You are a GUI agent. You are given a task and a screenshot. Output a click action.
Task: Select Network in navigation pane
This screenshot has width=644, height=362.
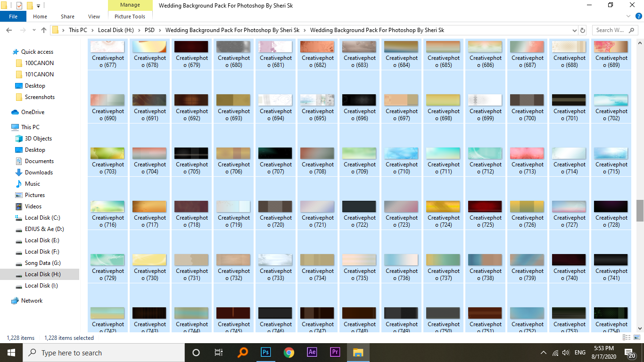[x=32, y=301]
